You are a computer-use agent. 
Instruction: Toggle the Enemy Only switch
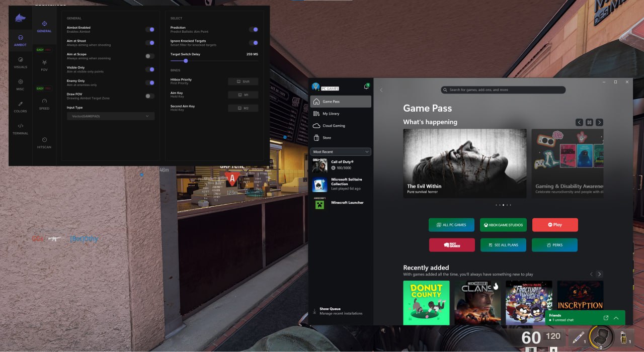point(150,82)
